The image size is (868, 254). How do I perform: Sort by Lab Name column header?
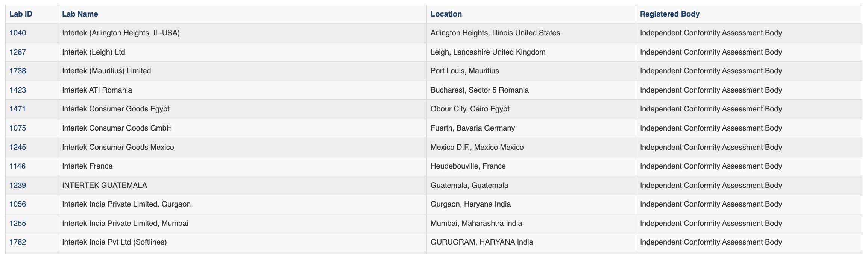(x=80, y=14)
